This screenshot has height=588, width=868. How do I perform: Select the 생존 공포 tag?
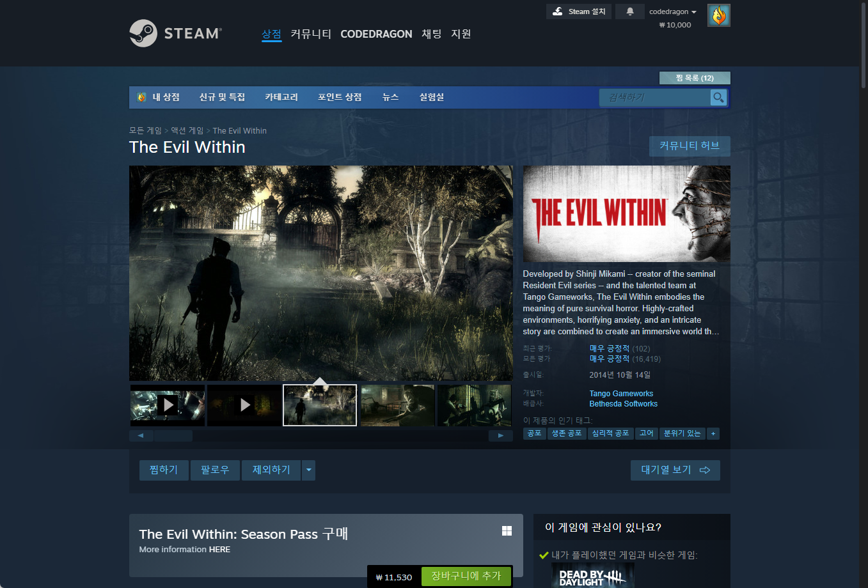(567, 433)
